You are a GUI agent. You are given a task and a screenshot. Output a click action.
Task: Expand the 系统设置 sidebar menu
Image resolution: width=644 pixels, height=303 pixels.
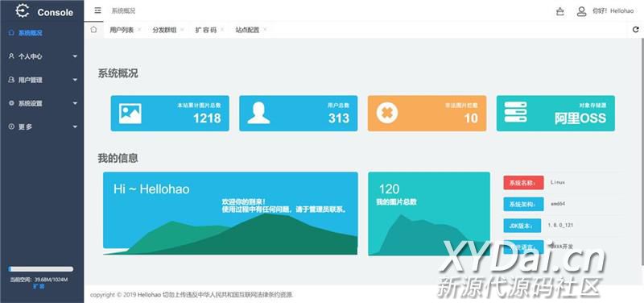point(42,103)
